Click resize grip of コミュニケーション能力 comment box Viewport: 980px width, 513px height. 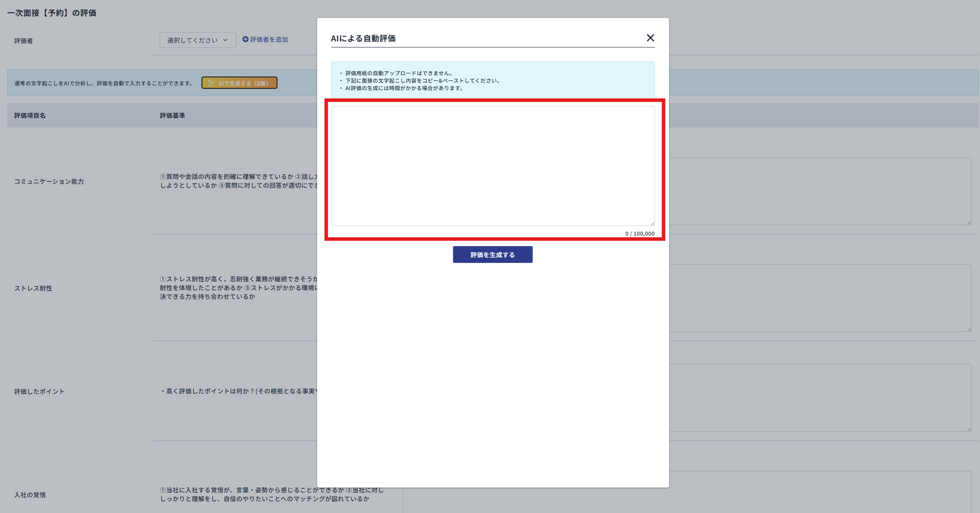969,222
